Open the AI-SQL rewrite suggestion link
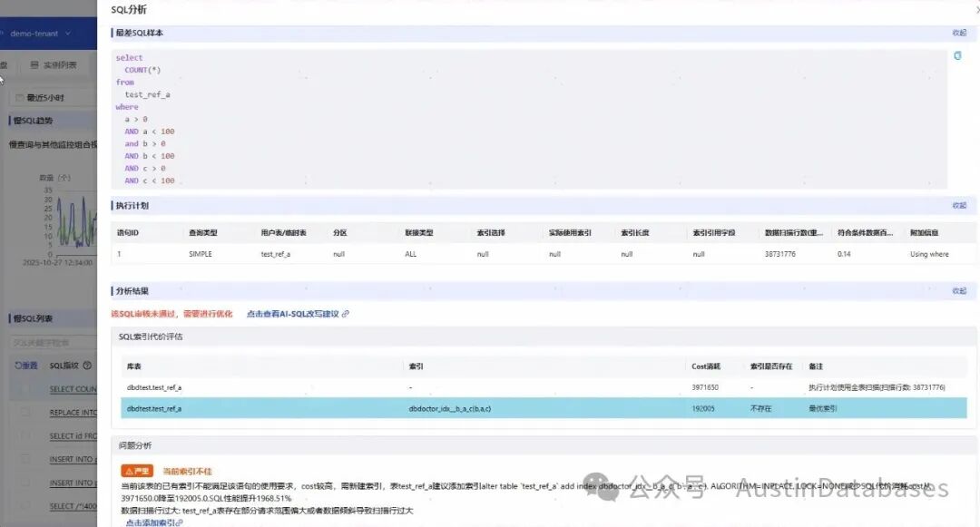Screen dimensions: 980x527 click(298, 314)
